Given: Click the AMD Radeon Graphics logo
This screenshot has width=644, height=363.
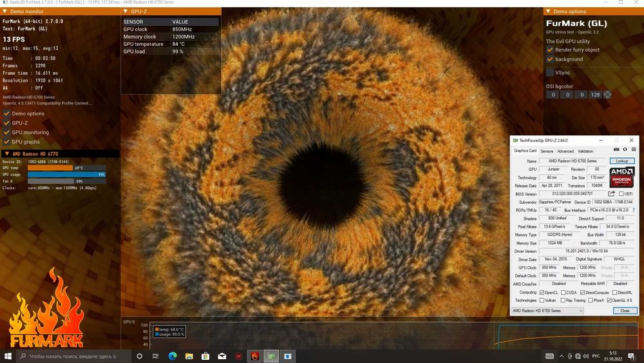Looking at the screenshot, I should tap(622, 177).
